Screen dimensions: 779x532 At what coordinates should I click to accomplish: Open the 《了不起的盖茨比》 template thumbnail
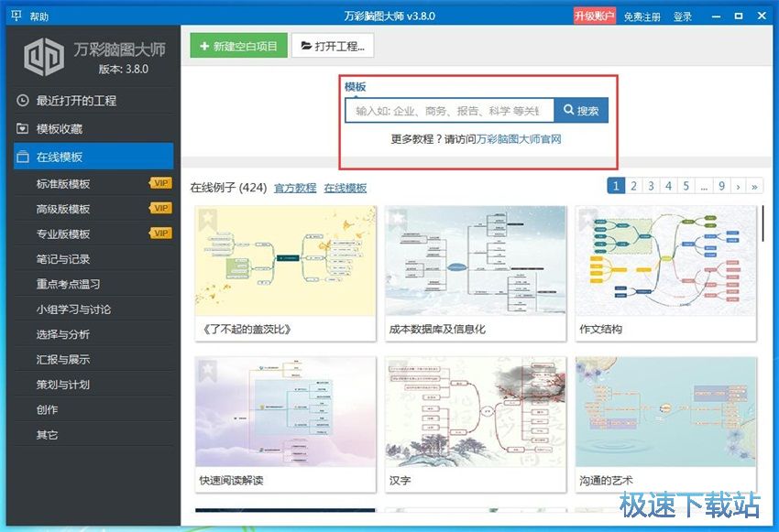pos(286,261)
